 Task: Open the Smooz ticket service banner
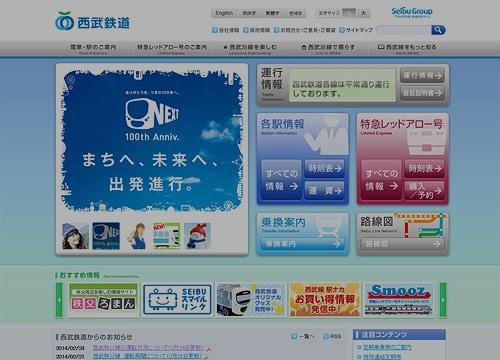pos(398,300)
